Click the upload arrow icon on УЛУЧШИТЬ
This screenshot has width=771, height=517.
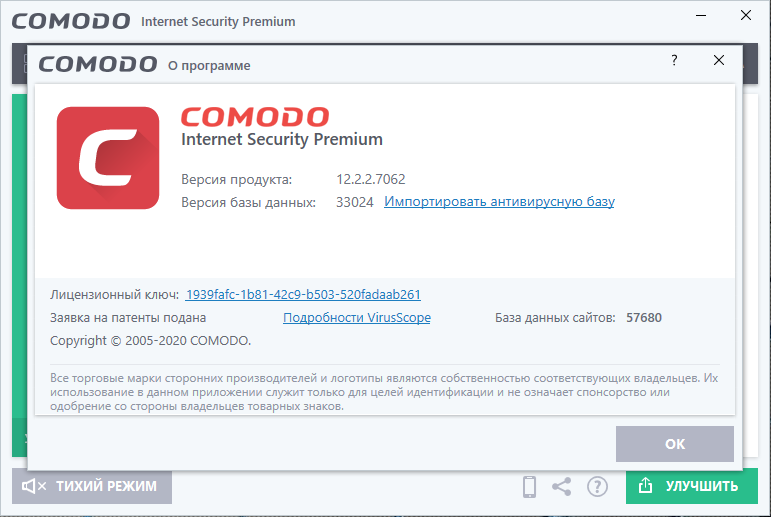tap(646, 487)
